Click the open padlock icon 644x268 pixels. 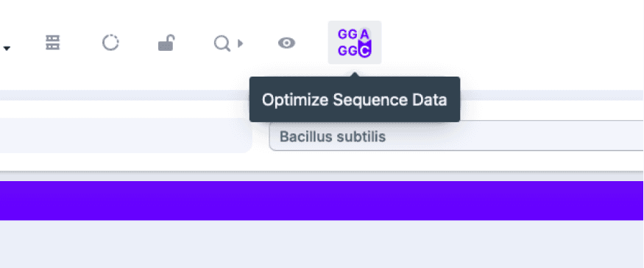coord(166,43)
